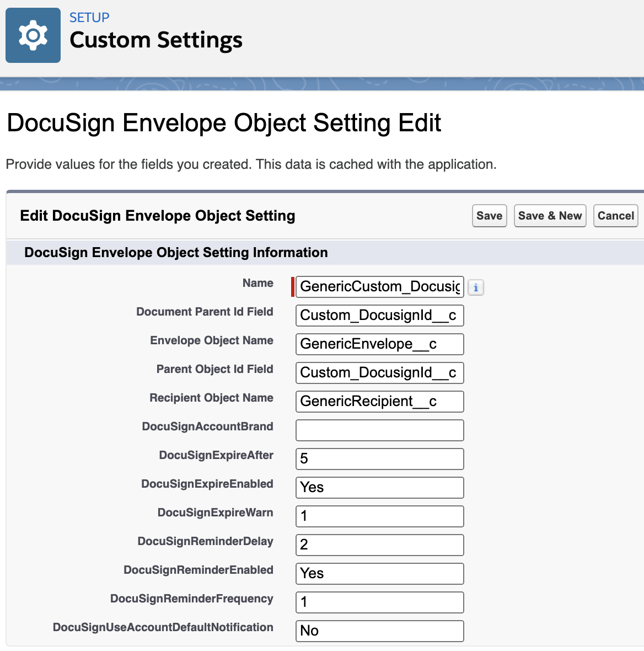Click the DocuSignUseAccountDefaultNotification label
This screenshot has height=651, width=644.
[163, 627]
